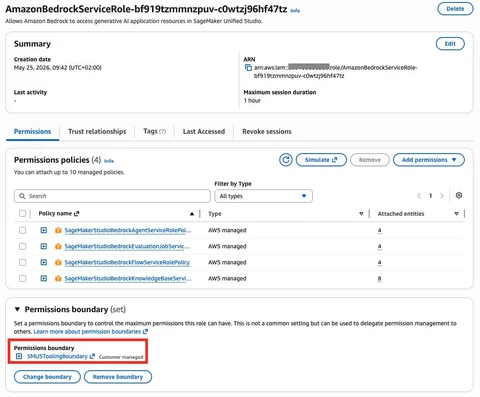Image resolution: width=480 pixels, height=397 pixels.
Task: Expand SageMakerStudioBedrockKnowledgeBaseServi policy details
Action: tap(44, 278)
